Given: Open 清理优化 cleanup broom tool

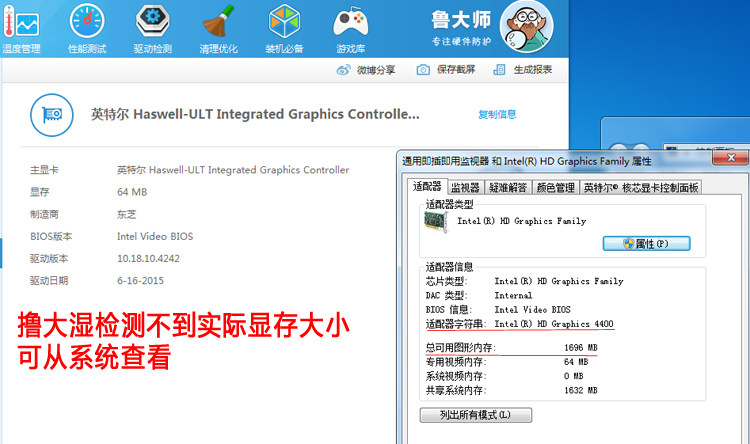Looking at the screenshot, I should tap(219, 29).
